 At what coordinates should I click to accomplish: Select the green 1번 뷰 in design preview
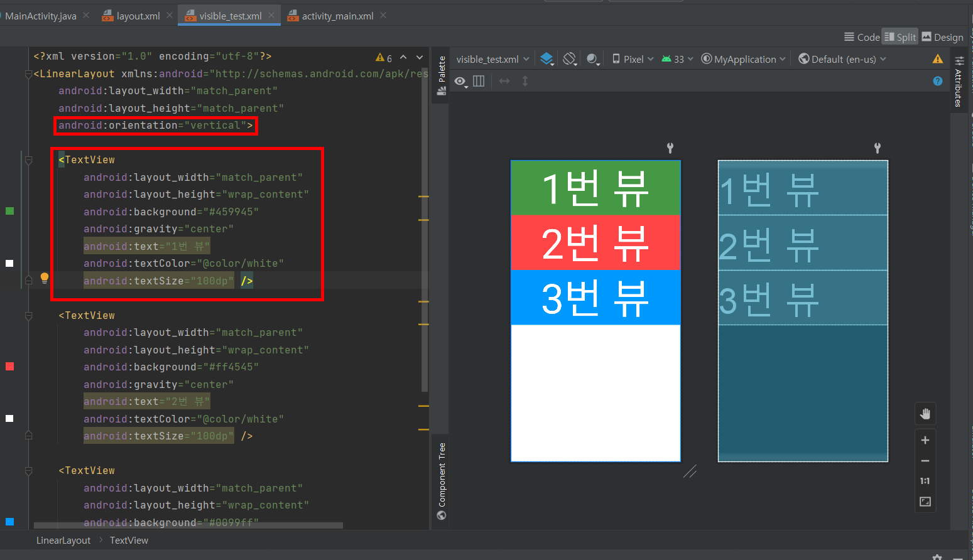pyautogui.click(x=595, y=188)
